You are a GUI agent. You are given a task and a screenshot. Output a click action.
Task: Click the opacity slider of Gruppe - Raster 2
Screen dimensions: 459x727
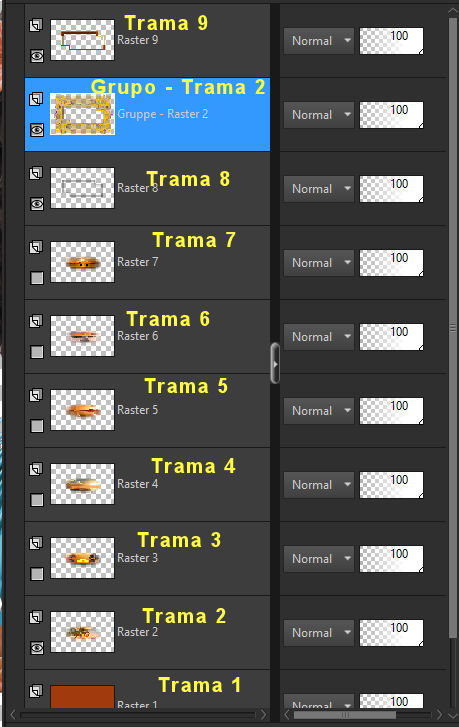click(391, 115)
